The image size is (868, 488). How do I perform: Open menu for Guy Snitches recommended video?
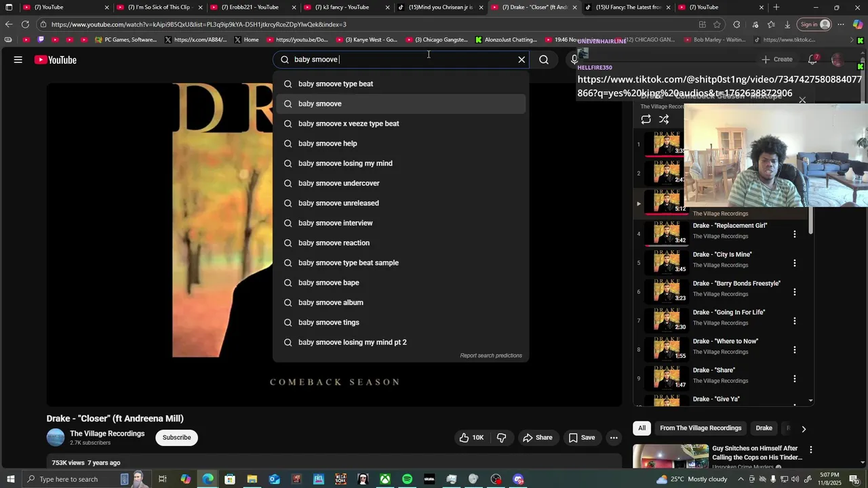[810, 449]
